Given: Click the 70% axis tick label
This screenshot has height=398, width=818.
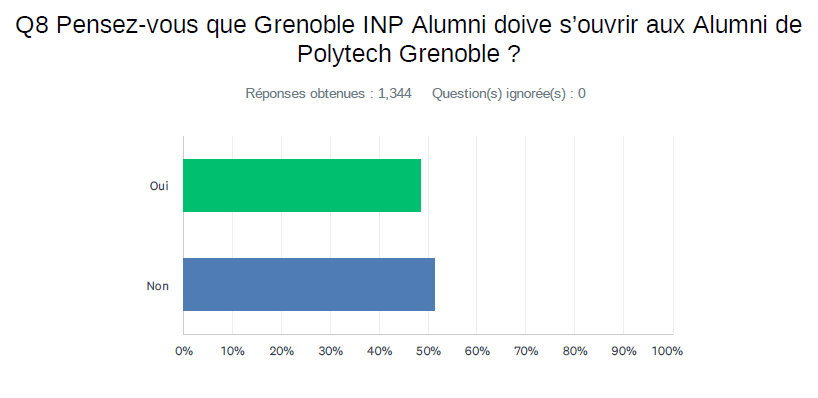Looking at the screenshot, I should [x=526, y=352].
